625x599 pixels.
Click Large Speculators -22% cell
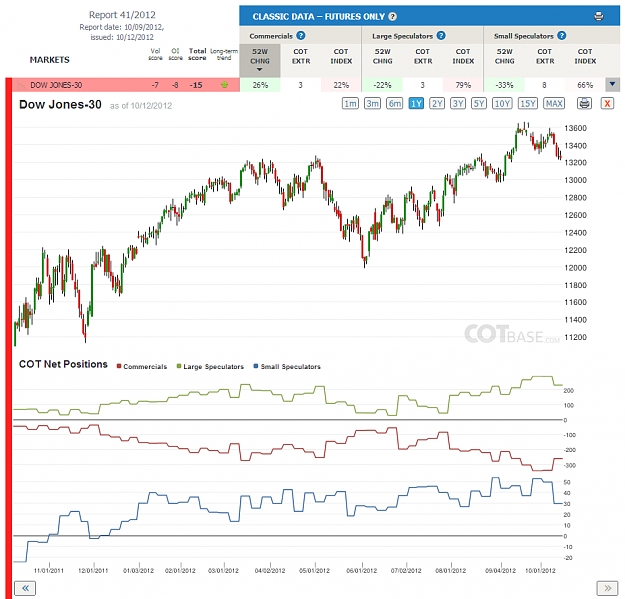click(x=382, y=84)
